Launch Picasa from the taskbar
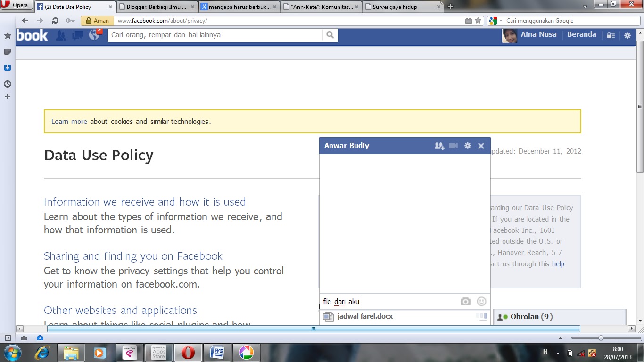Screen dimensions: 644x362 pyautogui.click(x=247, y=352)
